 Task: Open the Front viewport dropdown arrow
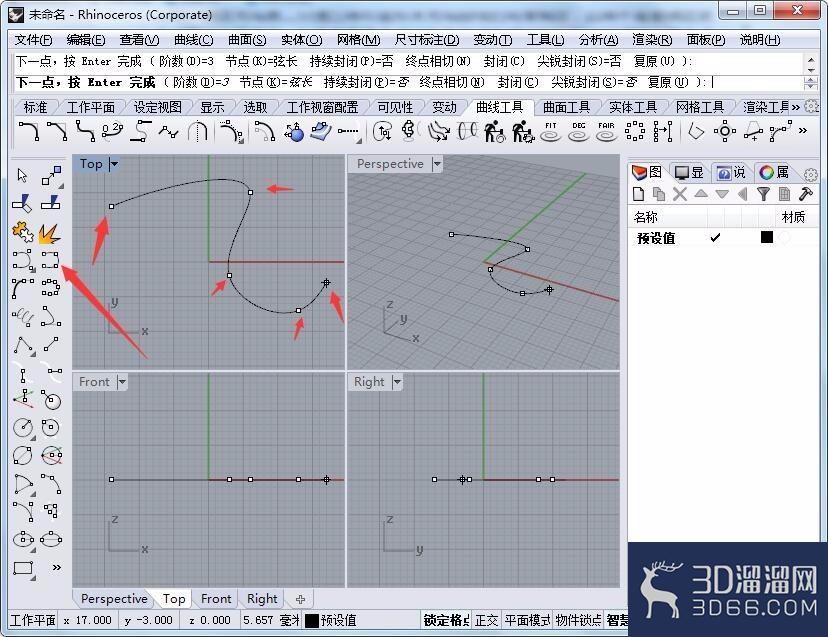[x=122, y=381]
